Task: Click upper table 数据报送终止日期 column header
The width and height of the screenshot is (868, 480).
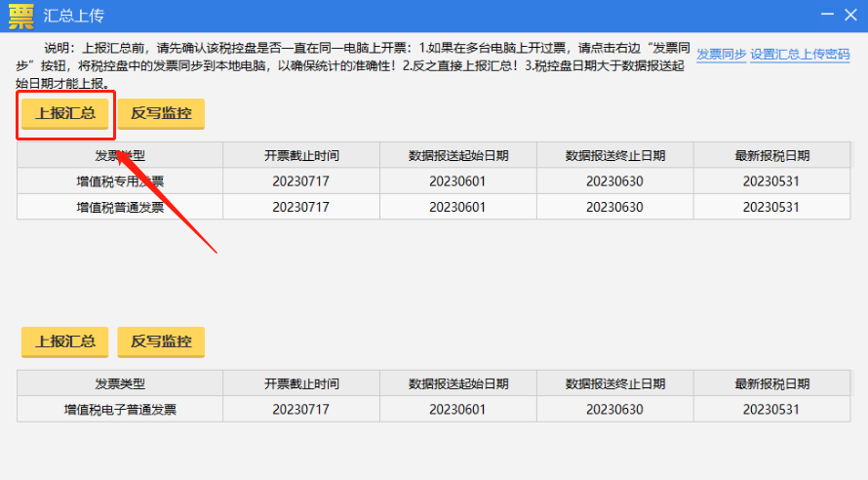Action: [x=615, y=155]
